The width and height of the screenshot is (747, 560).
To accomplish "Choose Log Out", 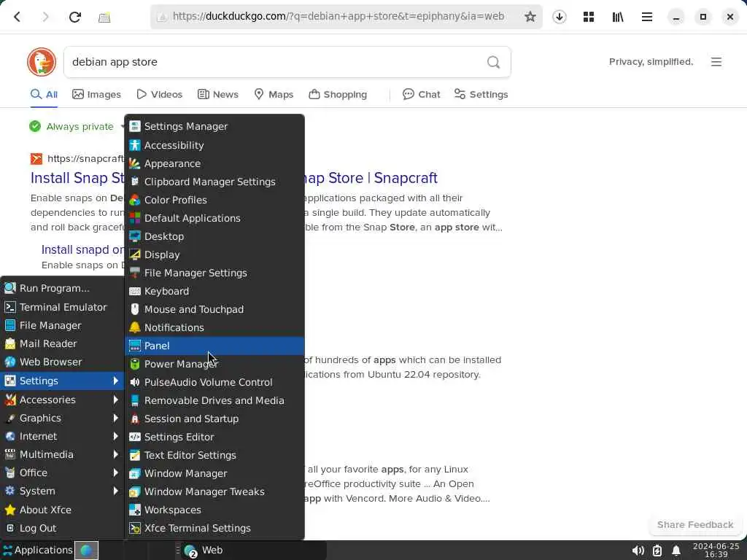I will click(x=62, y=528).
